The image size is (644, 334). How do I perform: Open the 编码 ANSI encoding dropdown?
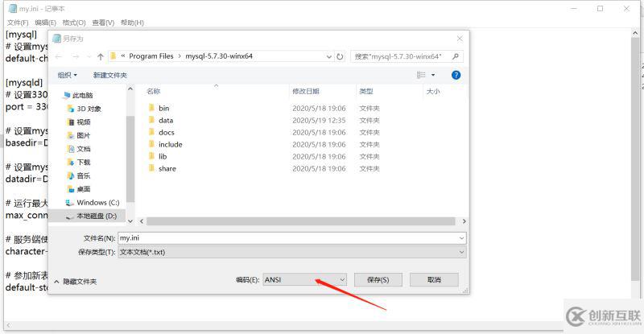[x=305, y=280]
